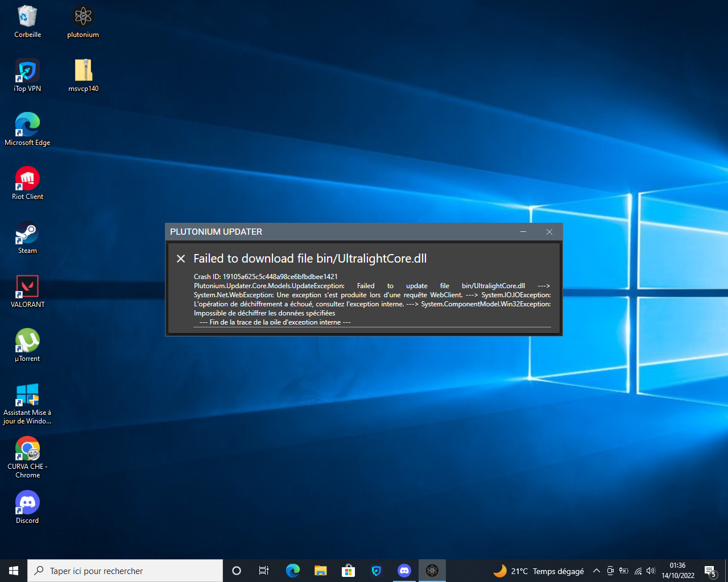Image resolution: width=728 pixels, height=582 pixels.
Task: Select the Steam desktop shortcut
Action: point(27,238)
